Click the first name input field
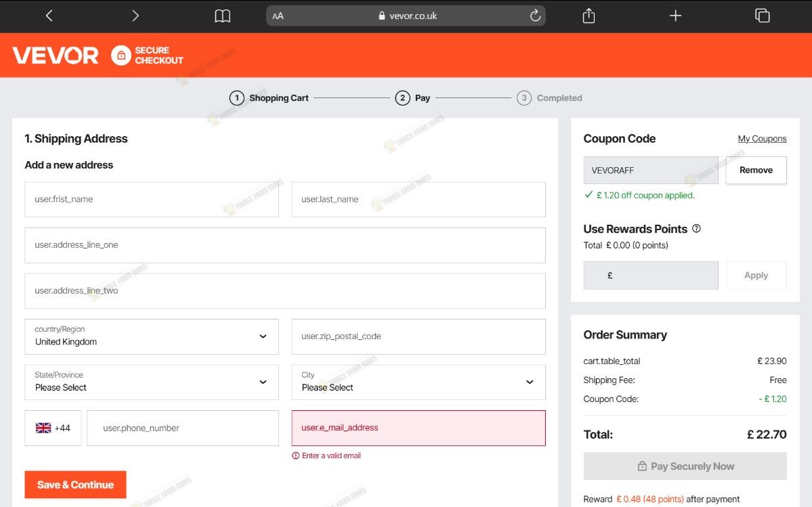 pyautogui.click(x=152, y=199)
